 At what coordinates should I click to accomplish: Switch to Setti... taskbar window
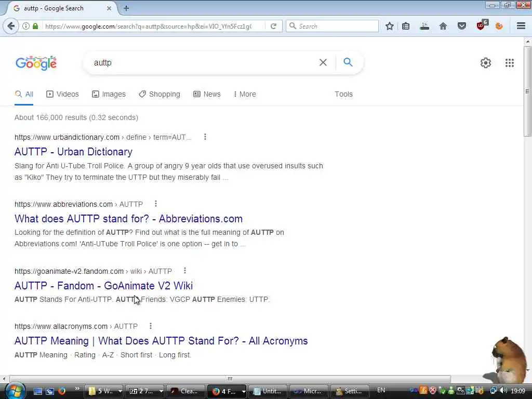tap(350, 391)
